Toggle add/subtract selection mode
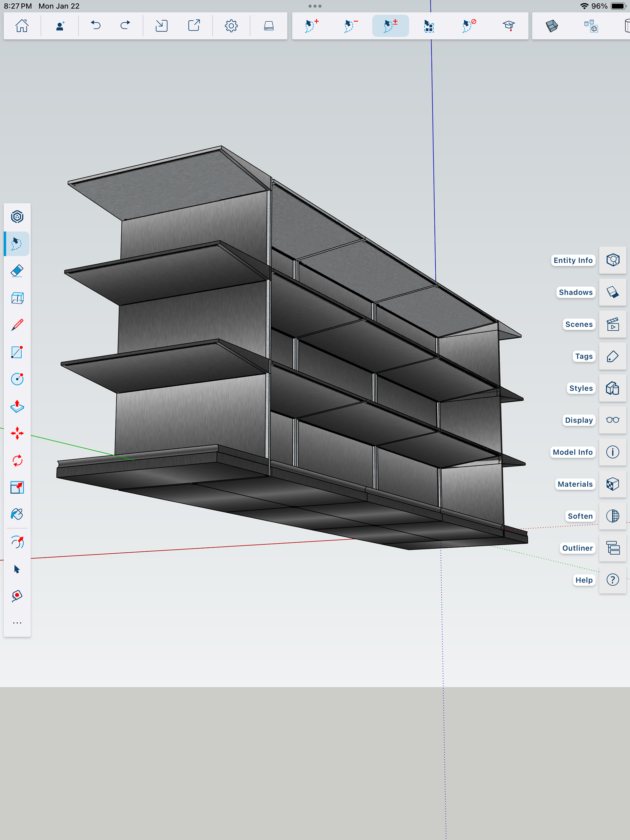 [x=390, y=26]
